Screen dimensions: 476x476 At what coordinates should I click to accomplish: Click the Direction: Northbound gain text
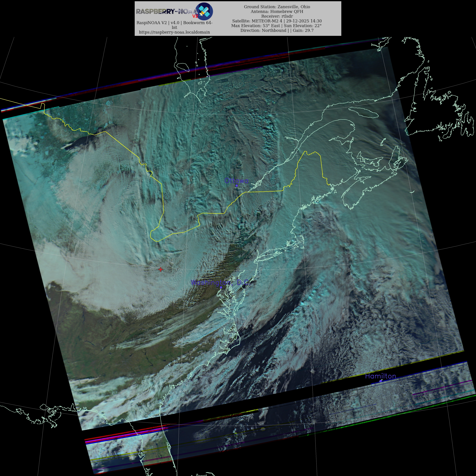click(x=277, y=30)
